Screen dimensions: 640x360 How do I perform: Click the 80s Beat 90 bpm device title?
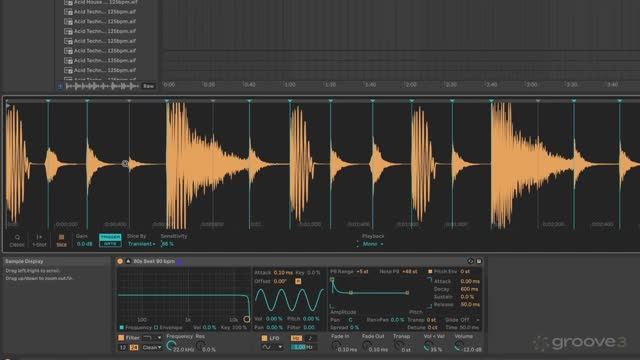point(154,261)
